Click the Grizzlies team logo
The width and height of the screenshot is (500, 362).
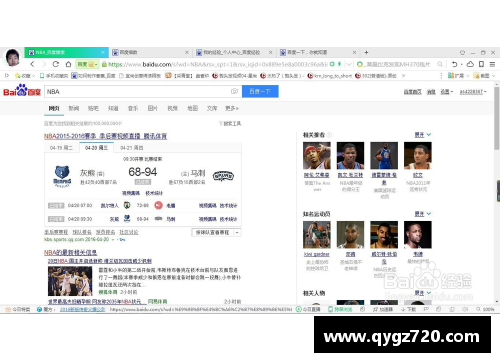[x=62, y=176]
